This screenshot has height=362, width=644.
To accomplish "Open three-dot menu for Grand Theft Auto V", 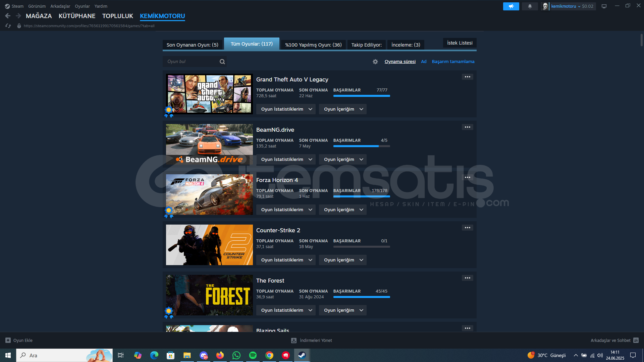I will [468, 77].
